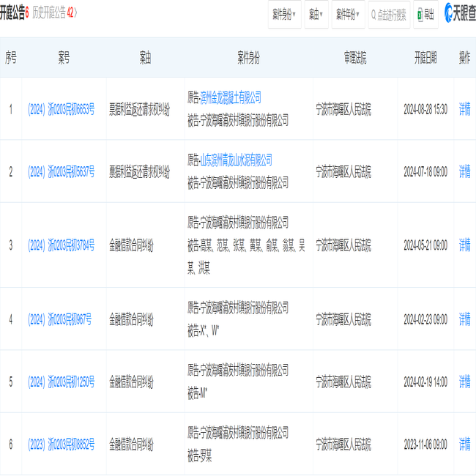Select 宁波市海曙区人民法院 in row 4
476x476 pixels.
(343, 319)
